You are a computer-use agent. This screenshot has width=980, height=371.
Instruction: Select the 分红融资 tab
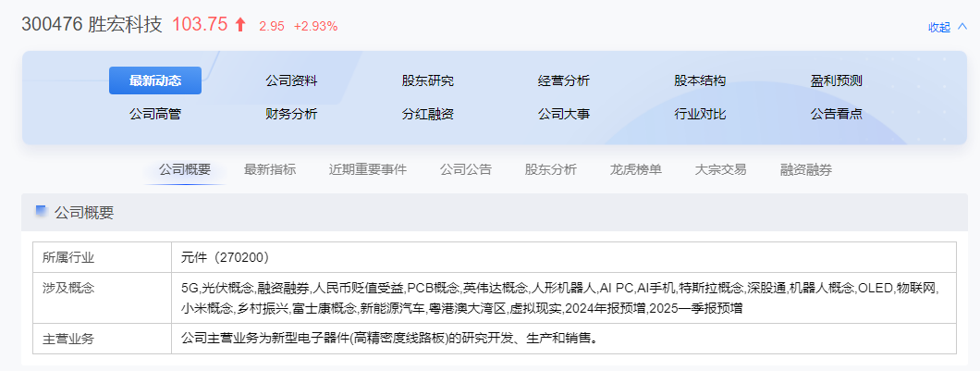[x=427, y=114]
